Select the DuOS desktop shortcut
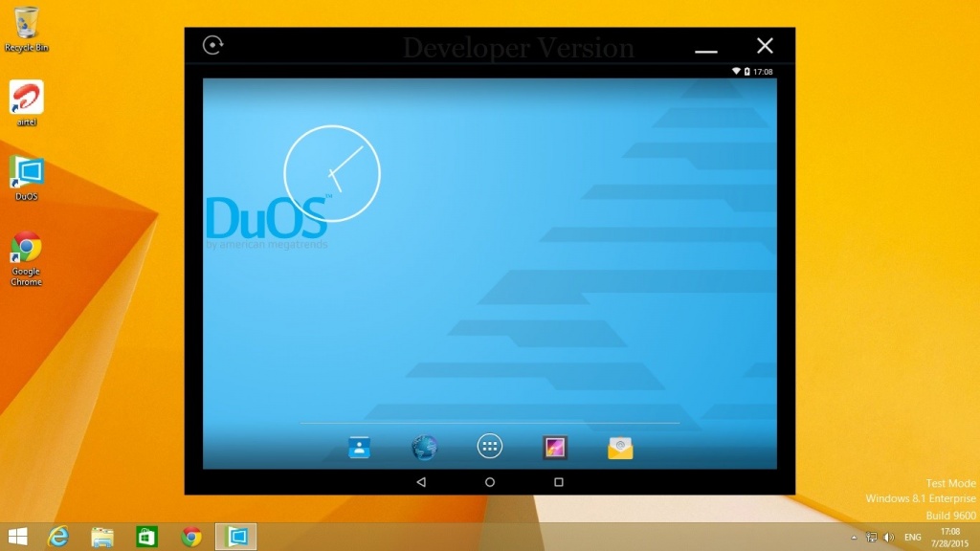This screenshot has width=980, height=551. tap(26, 178)
